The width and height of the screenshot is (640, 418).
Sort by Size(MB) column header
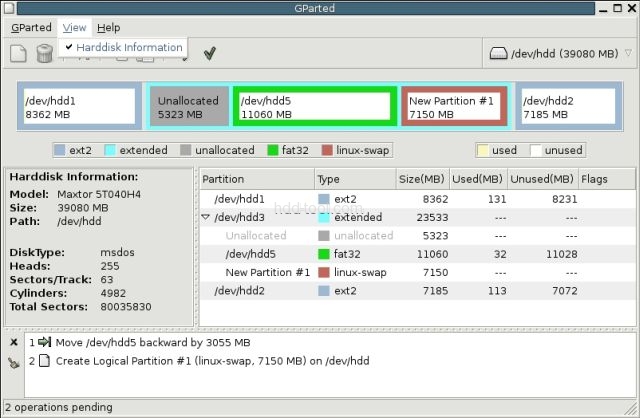click(422, 179)
